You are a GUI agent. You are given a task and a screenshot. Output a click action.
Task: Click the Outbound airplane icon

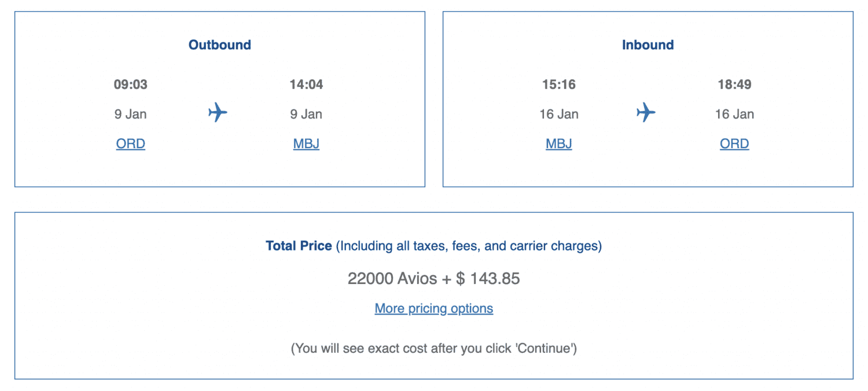coord(218,113)
